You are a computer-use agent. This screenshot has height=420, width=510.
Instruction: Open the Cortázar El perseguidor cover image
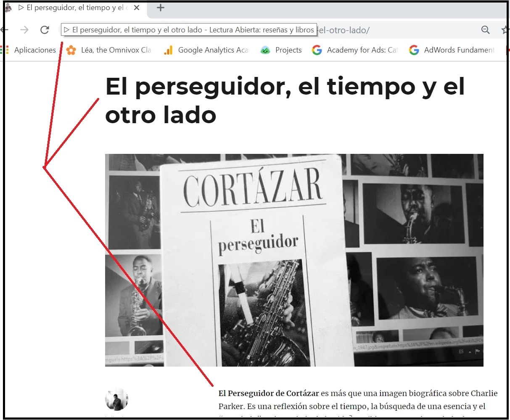pos(294,260)
